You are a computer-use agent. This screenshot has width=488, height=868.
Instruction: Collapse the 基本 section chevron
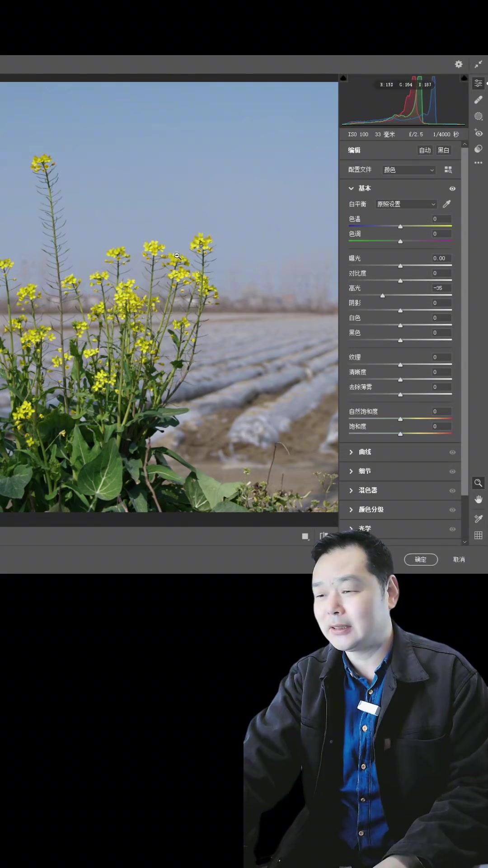351,189
